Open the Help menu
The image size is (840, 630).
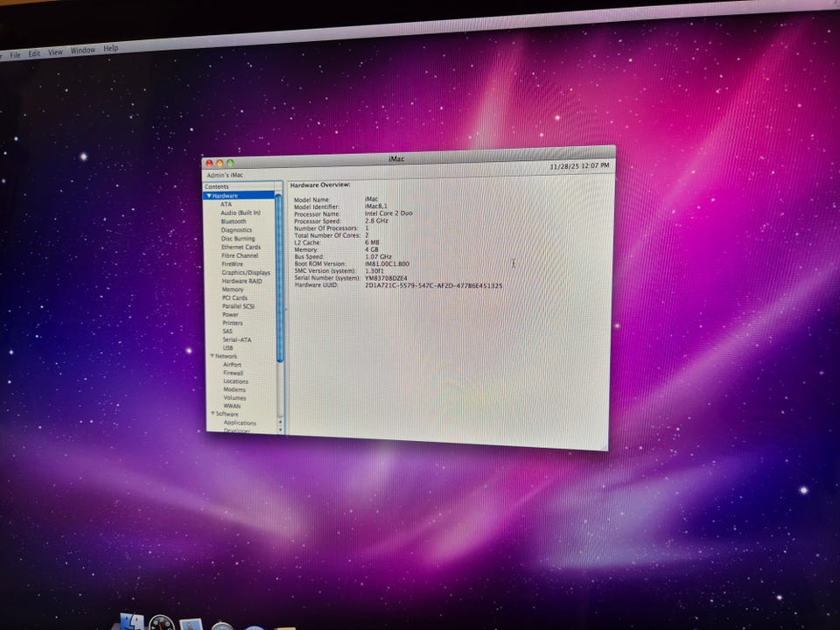pos(111,48)
